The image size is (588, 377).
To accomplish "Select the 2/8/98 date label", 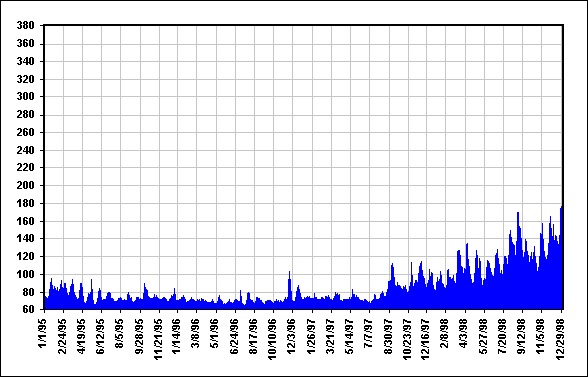I will click(x=445, y=333).
